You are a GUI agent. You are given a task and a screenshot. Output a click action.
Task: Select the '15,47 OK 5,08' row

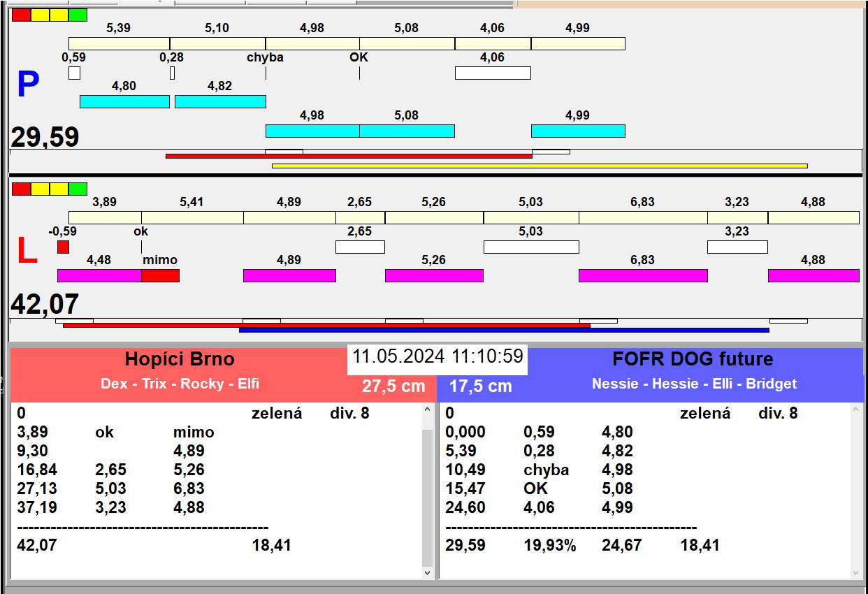click(645, 489)
